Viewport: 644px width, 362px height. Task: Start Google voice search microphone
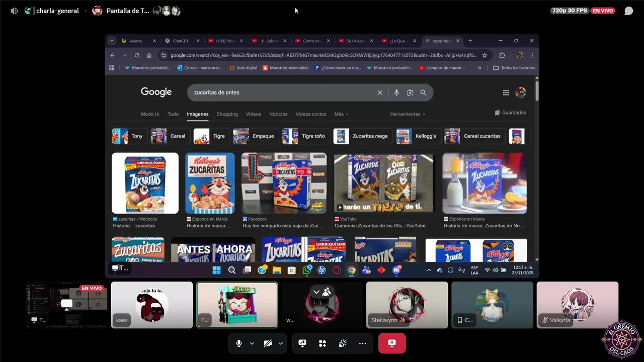coord(396,93)
